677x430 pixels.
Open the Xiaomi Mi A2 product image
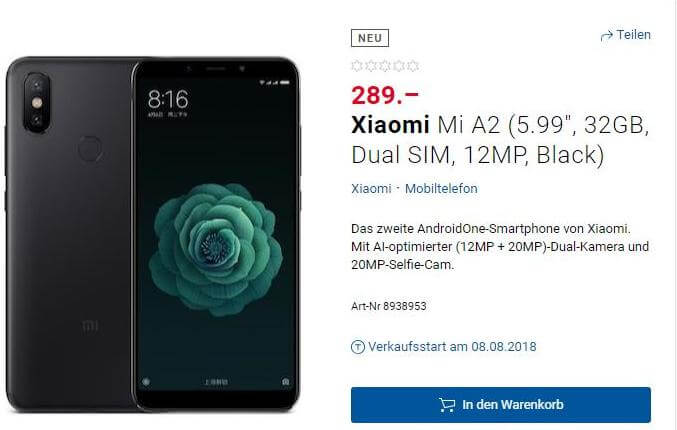pyautogui.click(x=153, y=234)
